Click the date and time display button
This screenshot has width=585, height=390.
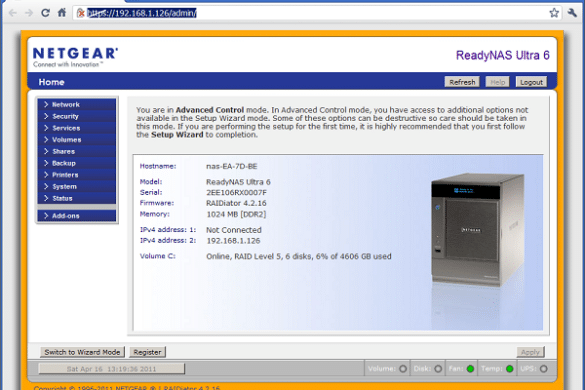tap(111, 369)
